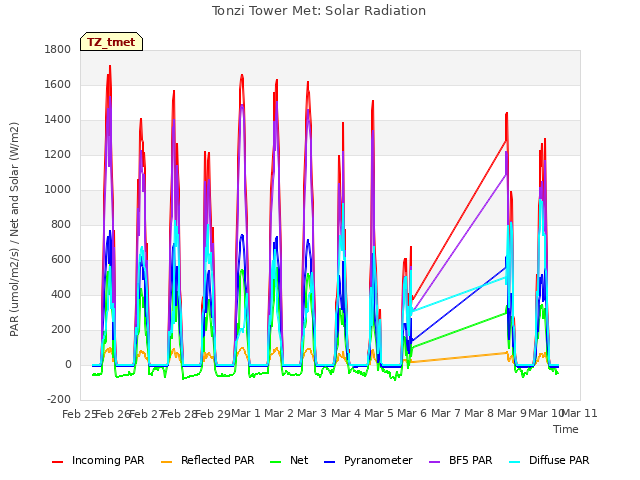
Task: Click the Mar 6 x-axis tick label
Action: point(412,413)
